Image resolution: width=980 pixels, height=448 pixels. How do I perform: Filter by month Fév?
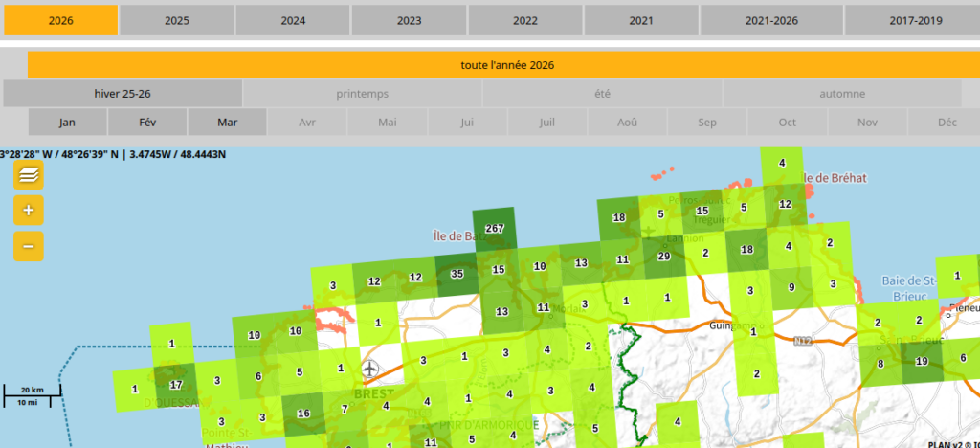point(147,123)
